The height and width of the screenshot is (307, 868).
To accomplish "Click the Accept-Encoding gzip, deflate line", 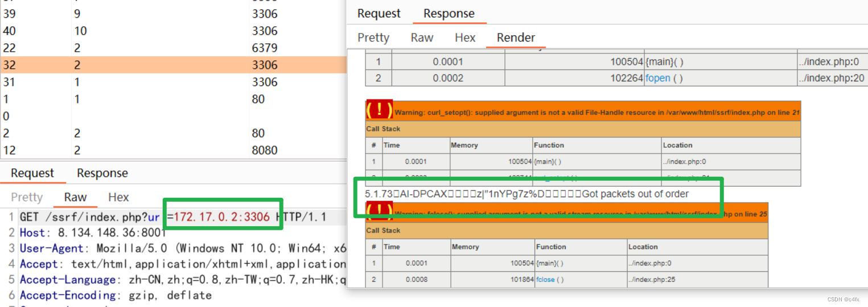I will [x=116, y=295].
